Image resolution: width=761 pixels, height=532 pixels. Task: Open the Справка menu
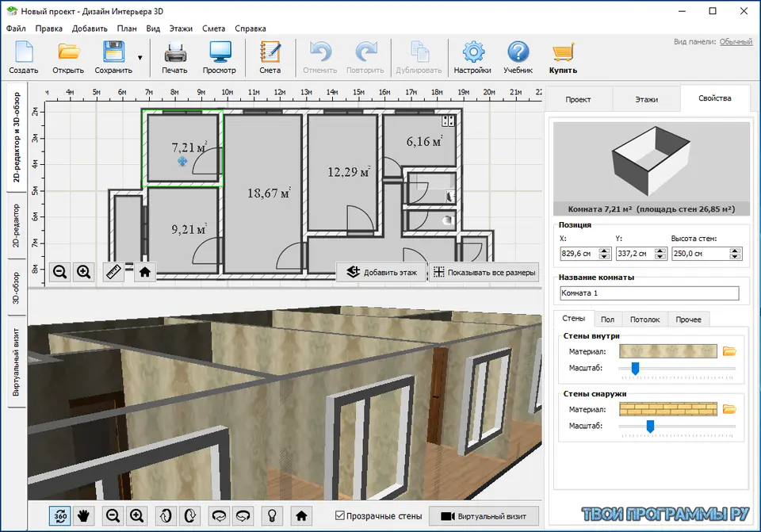pos(250,29)
